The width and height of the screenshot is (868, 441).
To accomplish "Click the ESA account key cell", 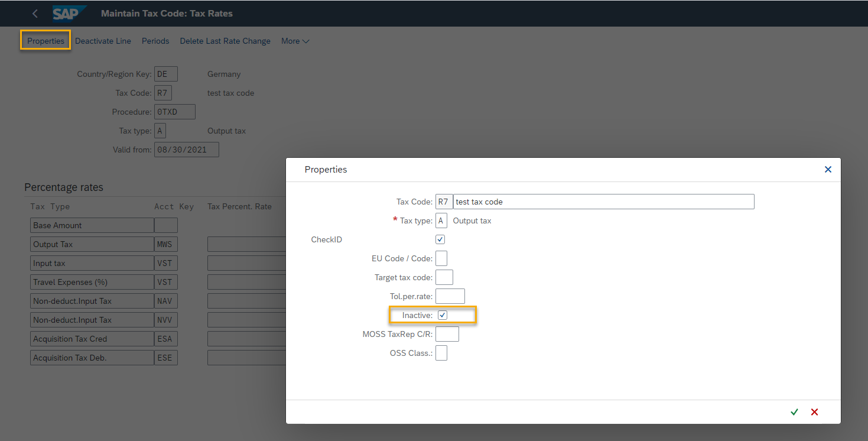I will 166,339.
